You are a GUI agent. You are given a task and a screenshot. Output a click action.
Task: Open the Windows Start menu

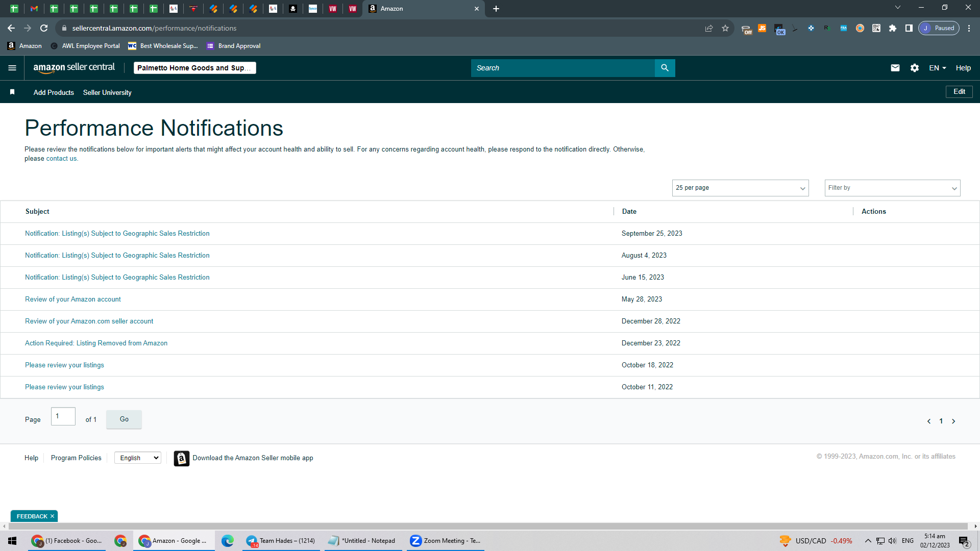pos(12,541)
